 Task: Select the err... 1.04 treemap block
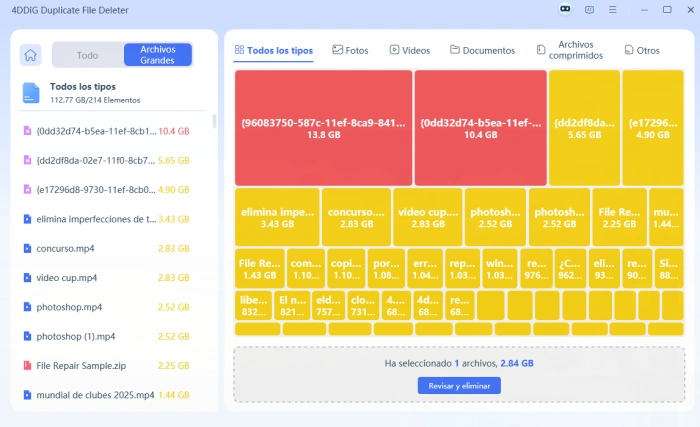click(425, 268)
